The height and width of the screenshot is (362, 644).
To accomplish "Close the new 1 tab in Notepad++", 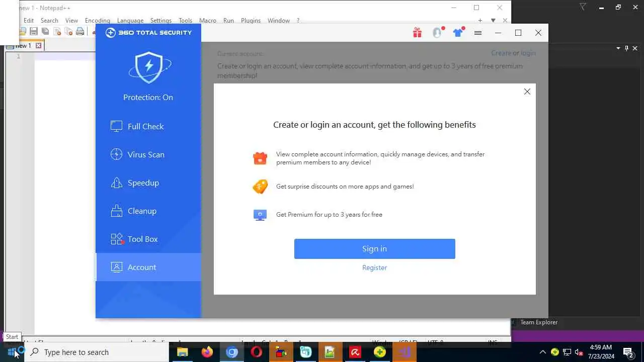I will pyautogui.click(x=38, y=46).
